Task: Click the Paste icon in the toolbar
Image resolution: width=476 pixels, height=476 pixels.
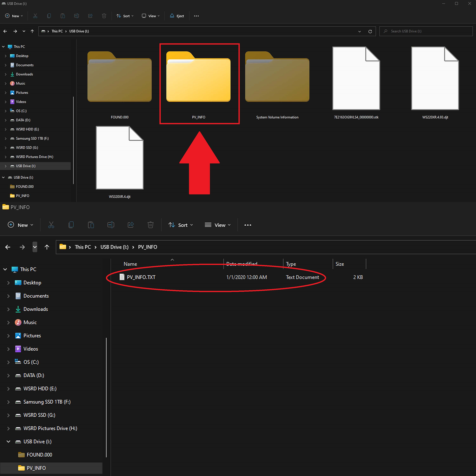Action: point(63,16)
